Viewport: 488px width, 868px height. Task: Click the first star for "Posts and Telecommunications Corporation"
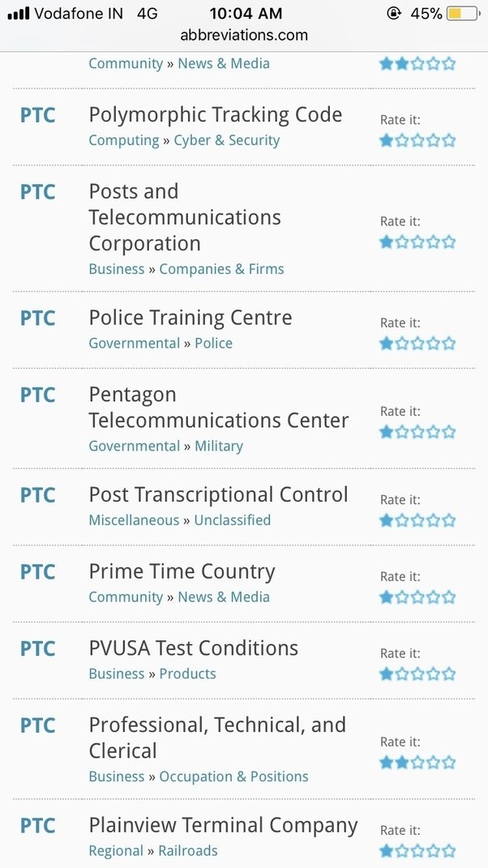point(386,241)
